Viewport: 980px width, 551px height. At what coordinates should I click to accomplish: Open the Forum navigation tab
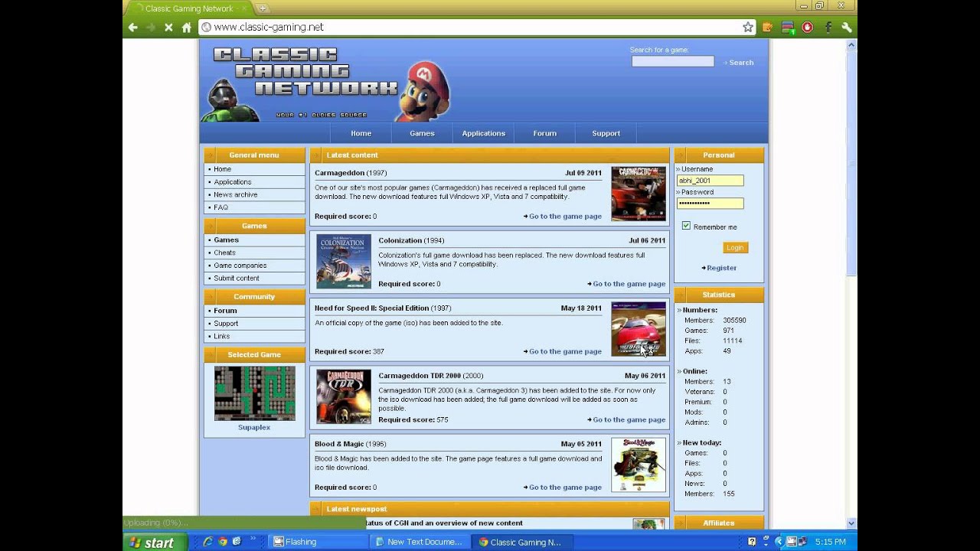[x=544, y=133]
